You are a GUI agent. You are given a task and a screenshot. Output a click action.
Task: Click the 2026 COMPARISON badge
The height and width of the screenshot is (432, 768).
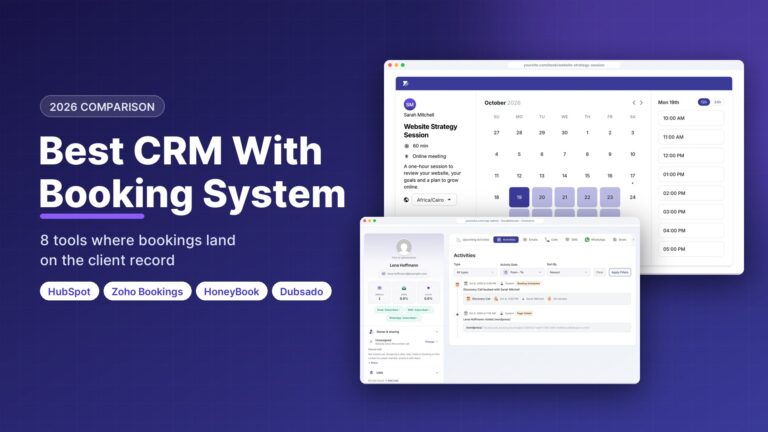pyautogui.click(x=102, y=107)
